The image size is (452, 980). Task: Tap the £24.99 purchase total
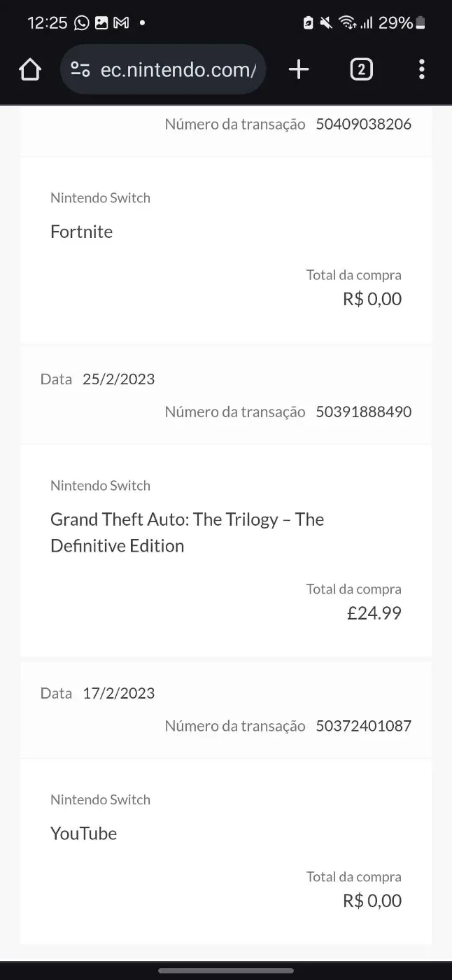(x=374, y=613)
